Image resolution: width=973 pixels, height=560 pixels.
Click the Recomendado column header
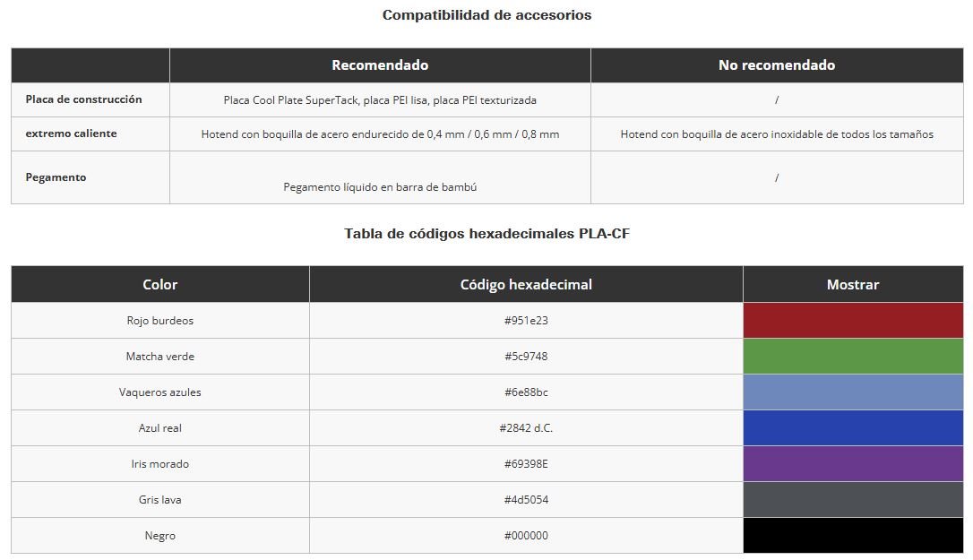click(x=380, y=65)
